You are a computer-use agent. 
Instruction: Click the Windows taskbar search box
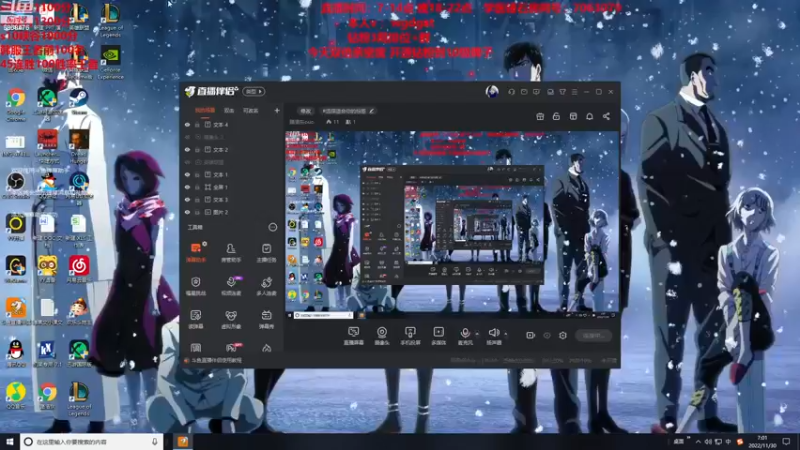(91, 442)
